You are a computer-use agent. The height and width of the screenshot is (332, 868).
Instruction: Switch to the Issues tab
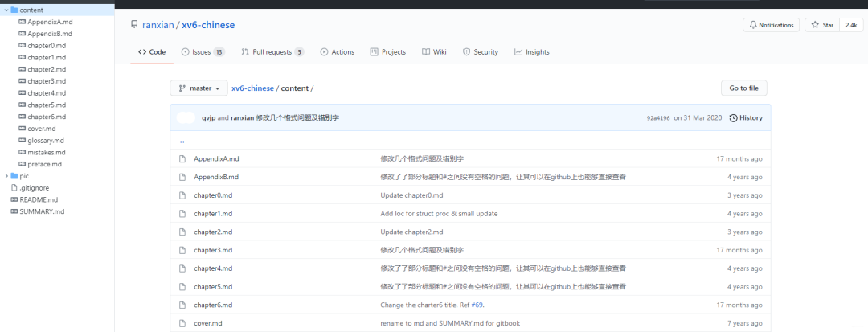pos(203,52)
